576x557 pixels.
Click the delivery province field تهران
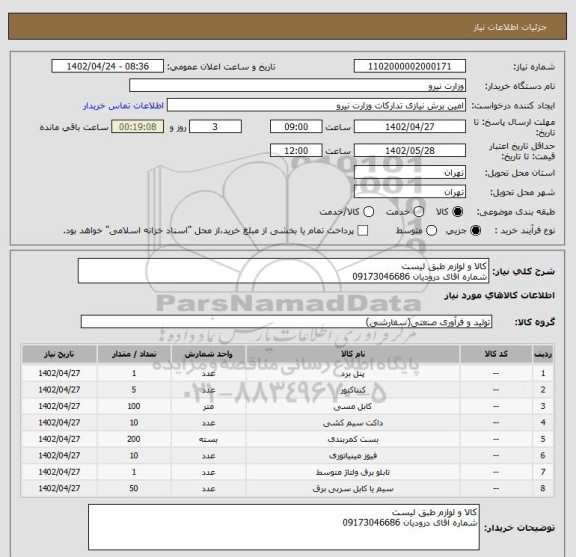click(x=410, y=173)
